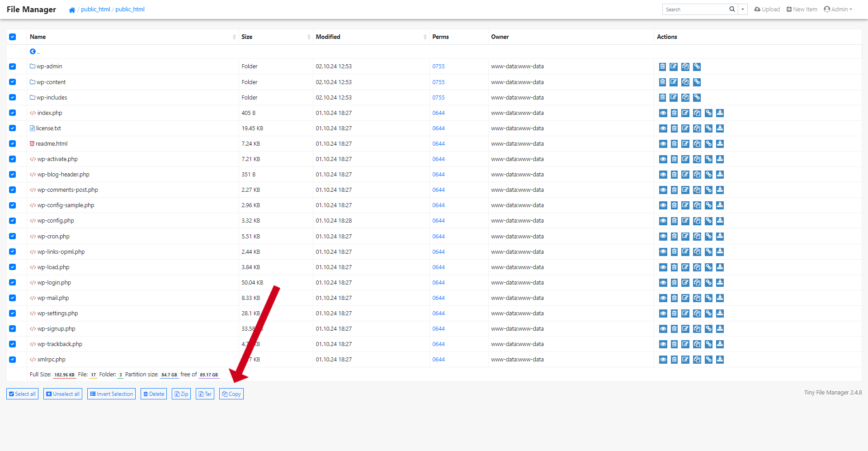Screen dimensions: 868x451
Task: Open the 0644 permissions link for xmlrpc.php
Action: pos(438,360)
